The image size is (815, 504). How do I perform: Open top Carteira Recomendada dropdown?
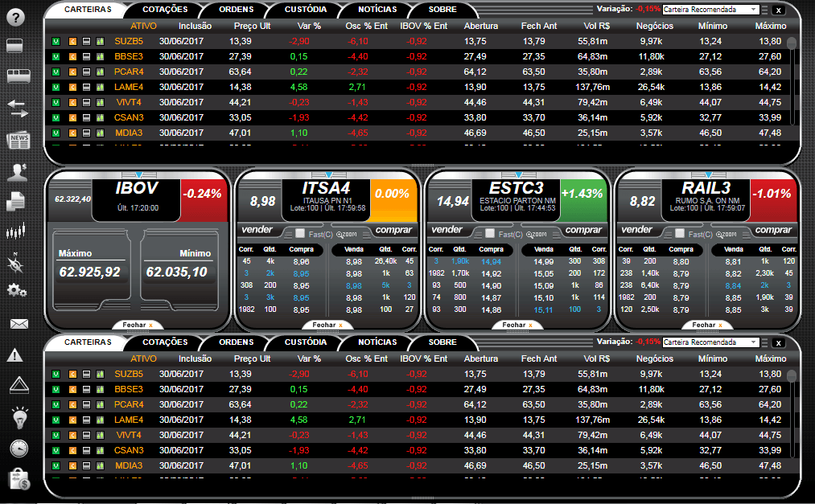710,10
